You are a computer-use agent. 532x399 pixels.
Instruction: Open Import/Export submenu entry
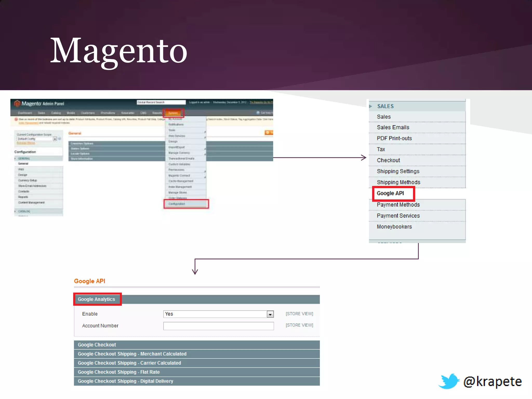pos(186,147)
